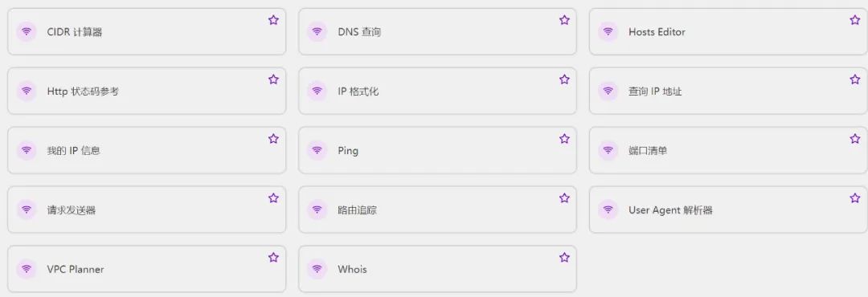Open the CIDR 计算器 card
This screenshot has width=868, height=297.
(147, 31)
